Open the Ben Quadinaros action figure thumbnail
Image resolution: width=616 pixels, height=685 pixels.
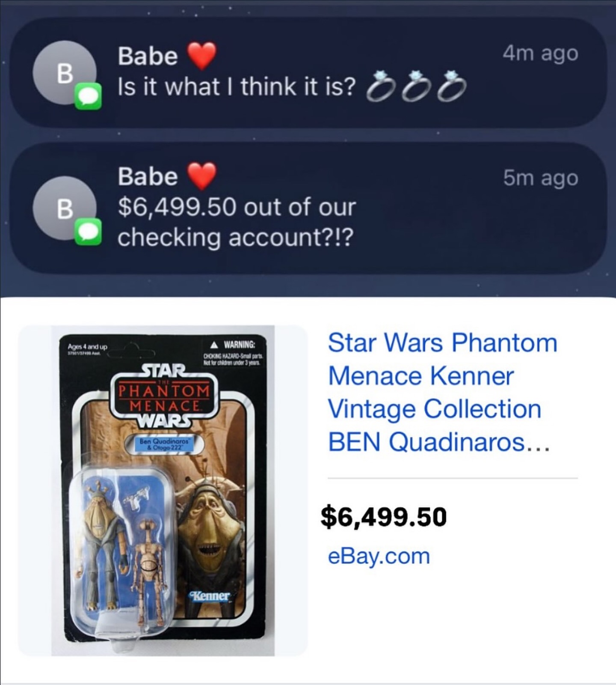tap(163, 490)
